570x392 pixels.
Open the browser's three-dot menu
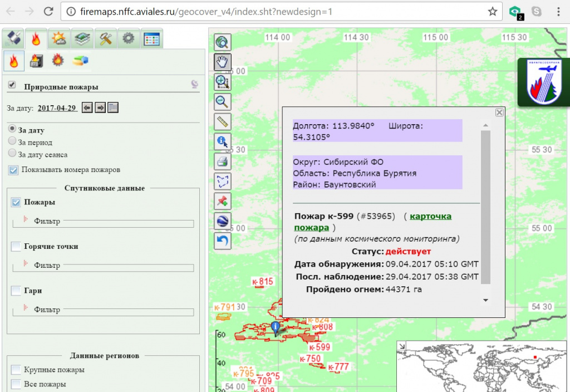coord(558,12)
